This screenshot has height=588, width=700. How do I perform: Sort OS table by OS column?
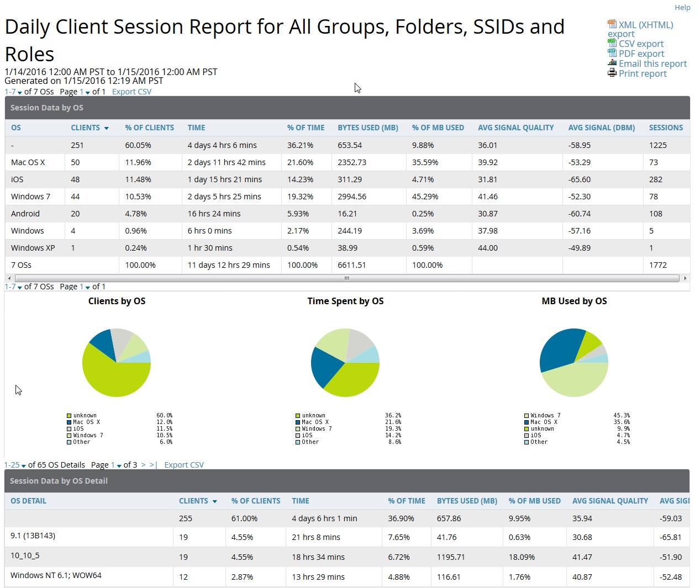coord(16,128)
